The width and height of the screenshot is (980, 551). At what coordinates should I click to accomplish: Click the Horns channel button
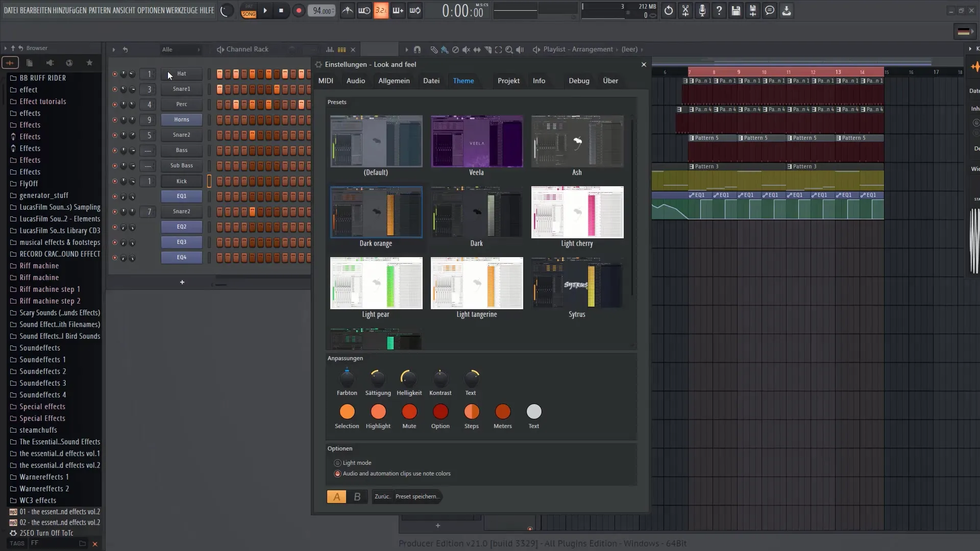(x=182, y=119)
